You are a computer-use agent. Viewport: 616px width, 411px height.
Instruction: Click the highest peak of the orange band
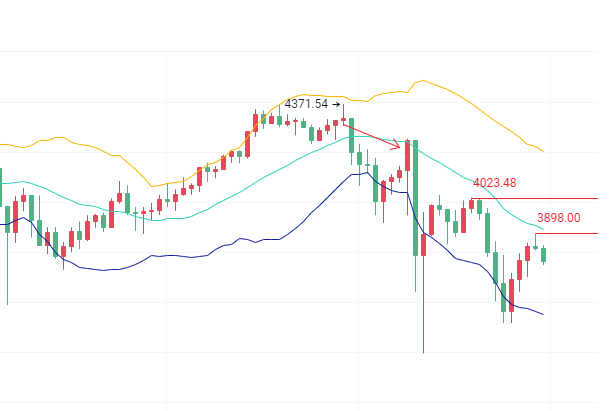pos(422,81)
